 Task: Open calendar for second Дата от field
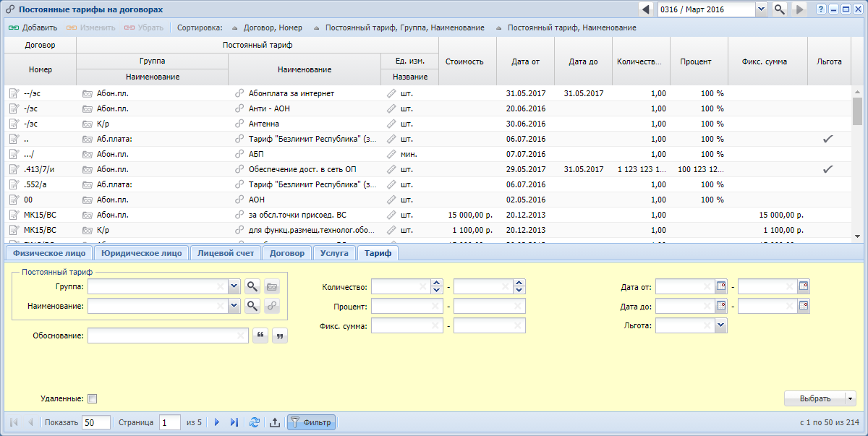point(804,287)
